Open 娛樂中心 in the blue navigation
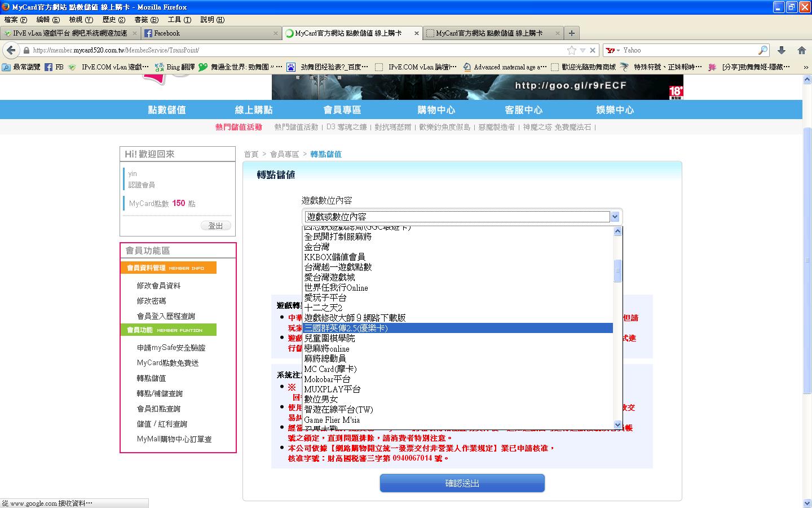The image size is (812, 508). [x=615, y=110]
